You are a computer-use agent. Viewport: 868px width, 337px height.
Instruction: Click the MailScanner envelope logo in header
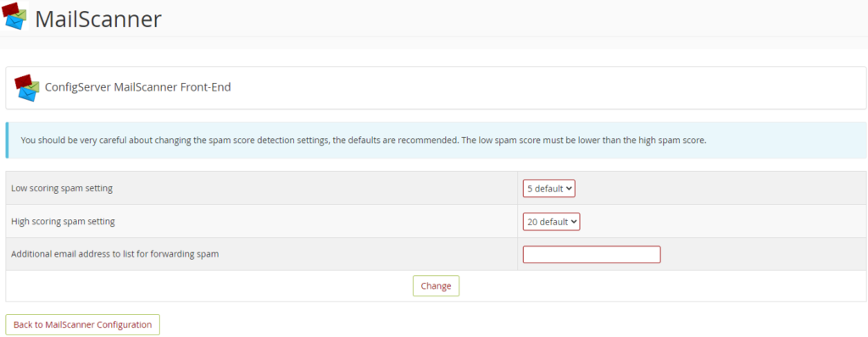coord(14,16)
